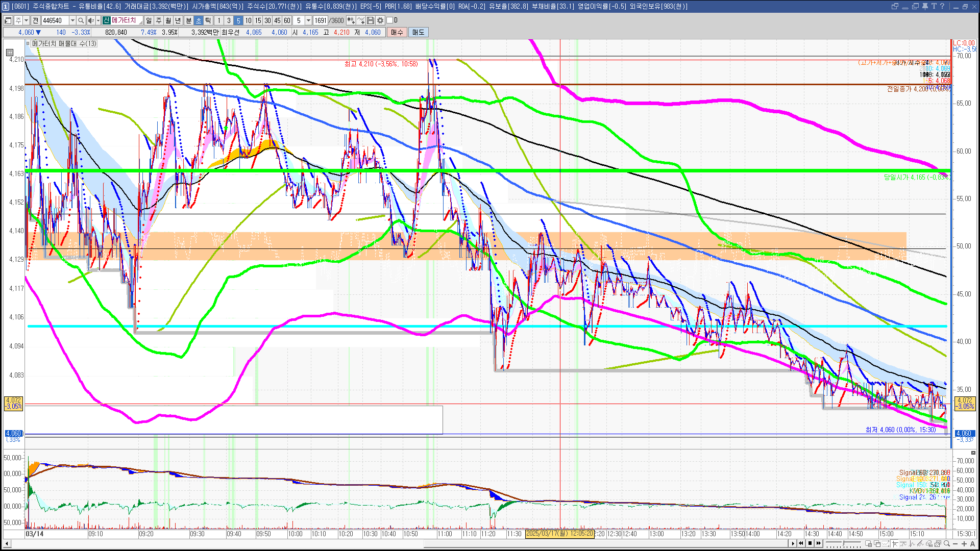Click the minus zoom-out icon at bottom right

coord(955,543)
